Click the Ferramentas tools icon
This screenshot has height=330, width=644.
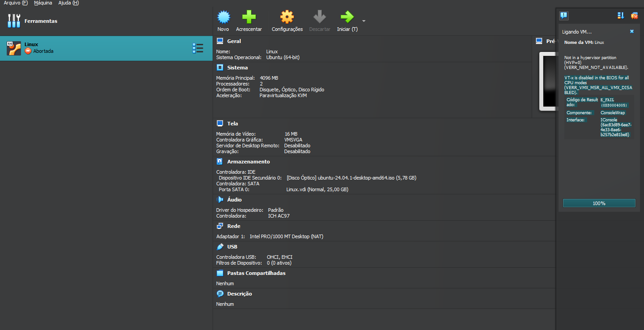(x=14, y=21)
